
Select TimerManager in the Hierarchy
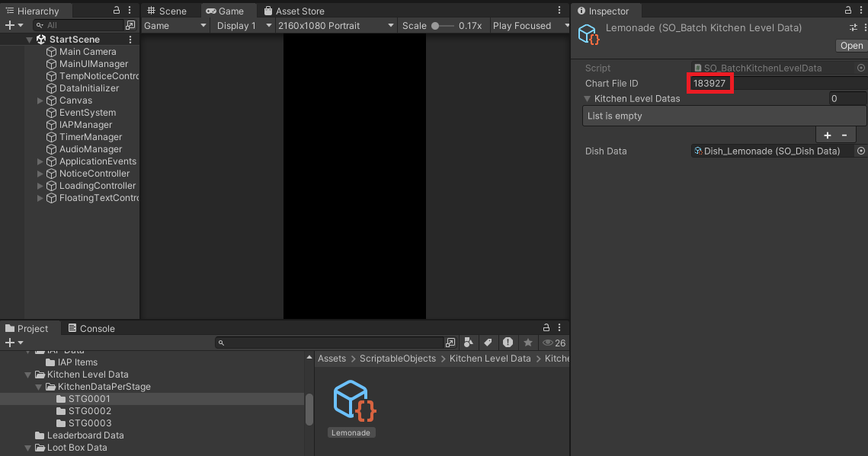(x=90, y=137)
